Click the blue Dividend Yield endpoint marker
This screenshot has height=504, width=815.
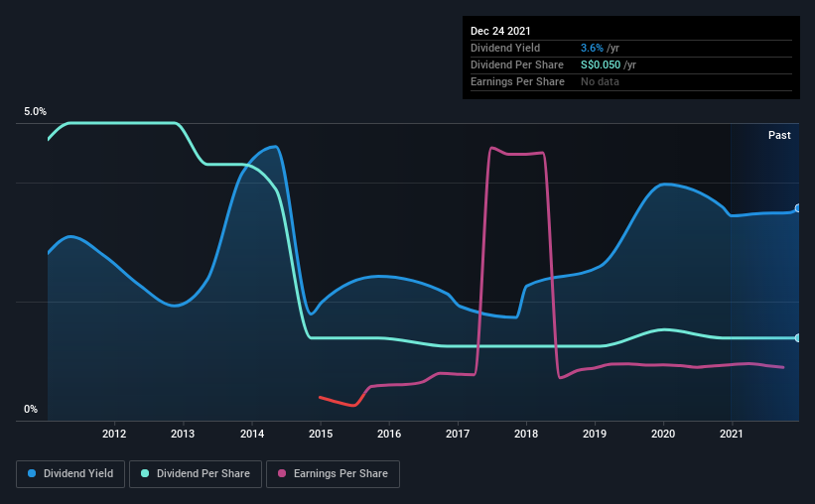pyautogui.click(x=798, y=208)
